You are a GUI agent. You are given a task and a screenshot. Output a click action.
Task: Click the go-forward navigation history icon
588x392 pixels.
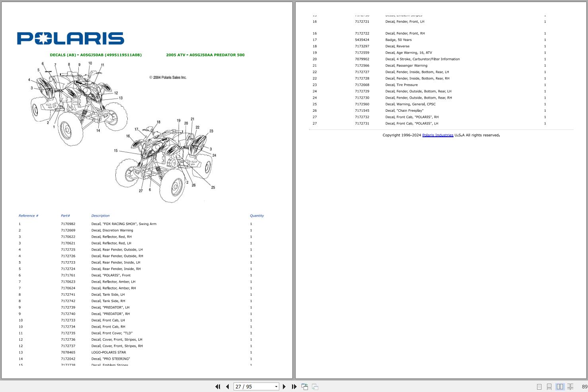coord(315,386)
